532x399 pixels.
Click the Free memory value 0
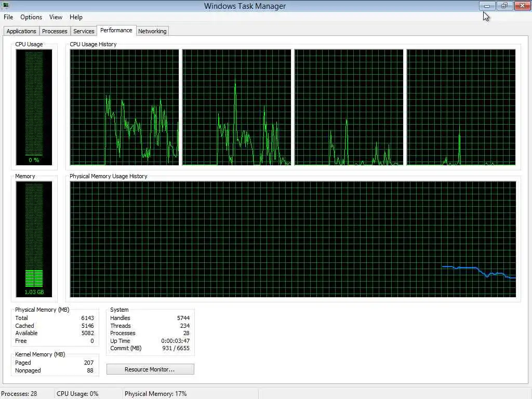(92, 341)
